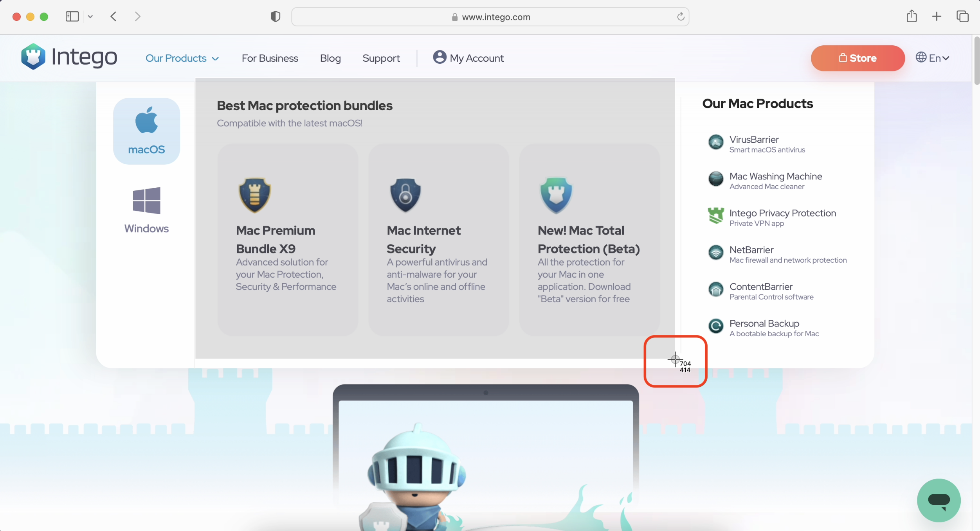Show Safari tab overview

[x=962, y=16]
